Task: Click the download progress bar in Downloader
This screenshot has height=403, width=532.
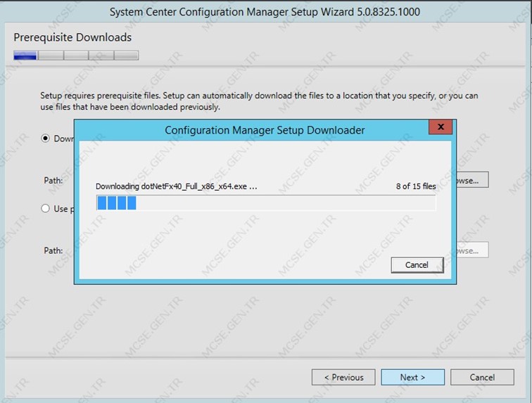Action: (266, 203)
